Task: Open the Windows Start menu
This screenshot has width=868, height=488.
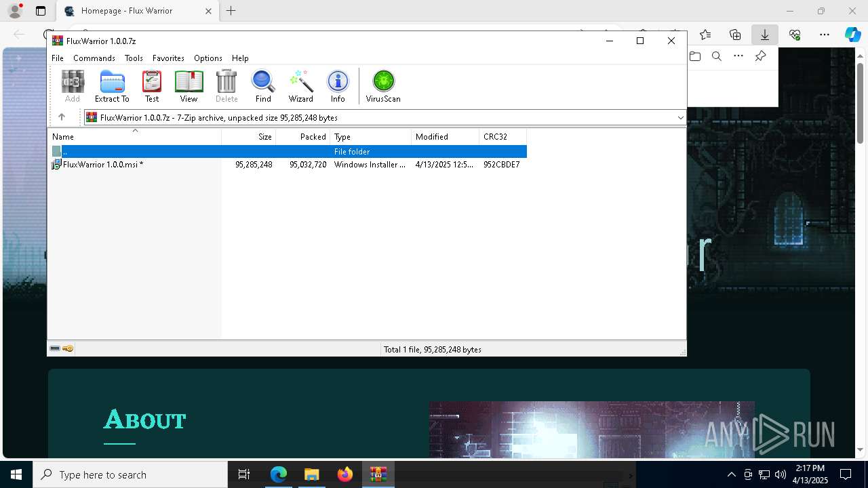Action: tap(16, 474)
